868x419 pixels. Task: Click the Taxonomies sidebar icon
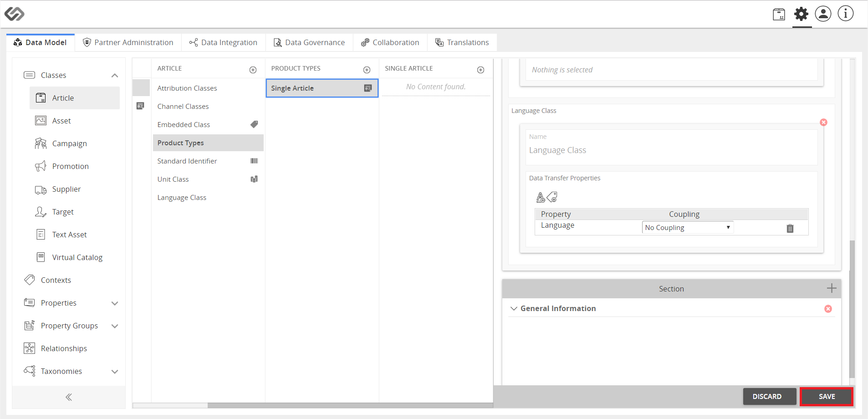click(x=30, y=371)
